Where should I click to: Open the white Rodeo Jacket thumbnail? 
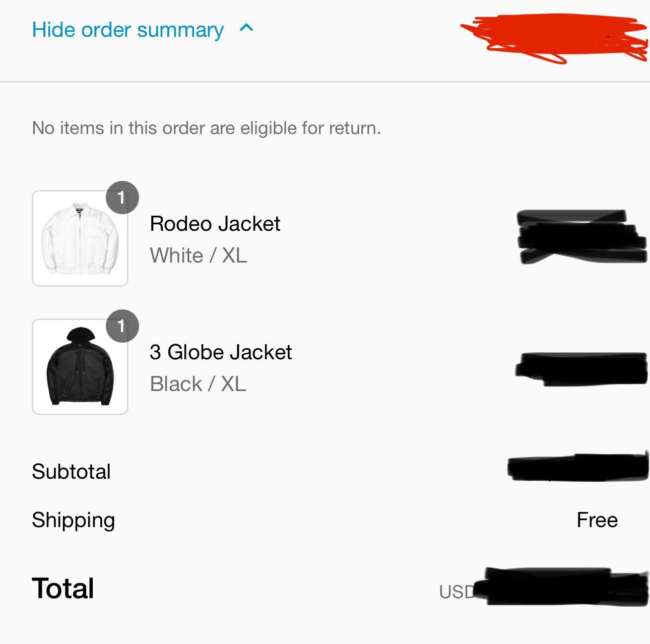(80, 238)
